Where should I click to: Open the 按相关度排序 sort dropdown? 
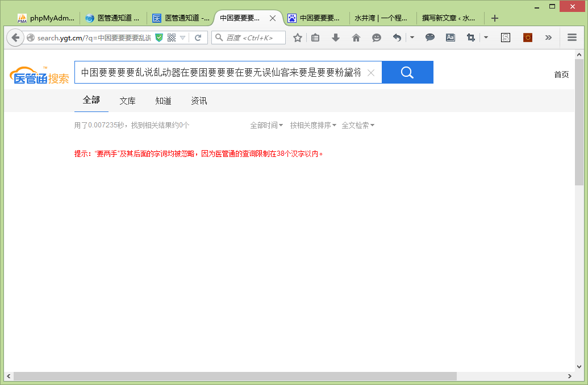pos(313,125)
